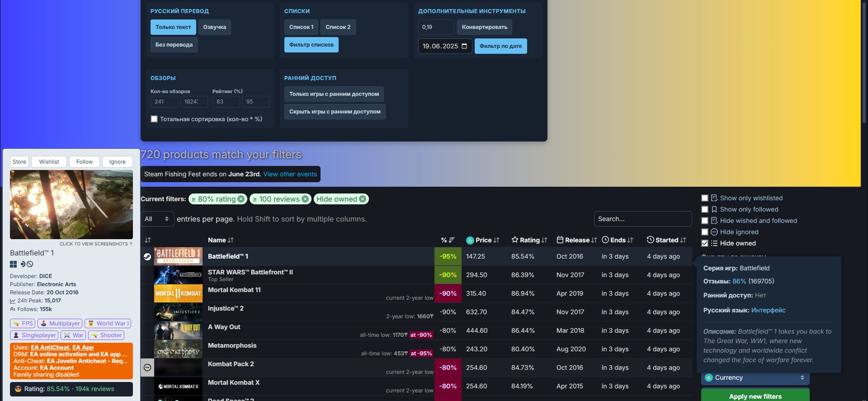The width and height of the screenshot is (868, 401).
Task: Select the Shooter tag
Action: [x=106, y=335]
